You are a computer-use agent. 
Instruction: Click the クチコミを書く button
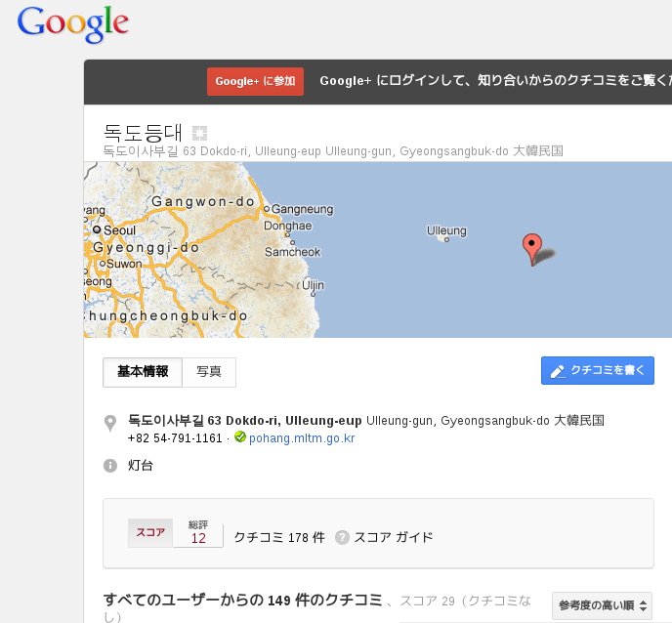coord(598,370)
